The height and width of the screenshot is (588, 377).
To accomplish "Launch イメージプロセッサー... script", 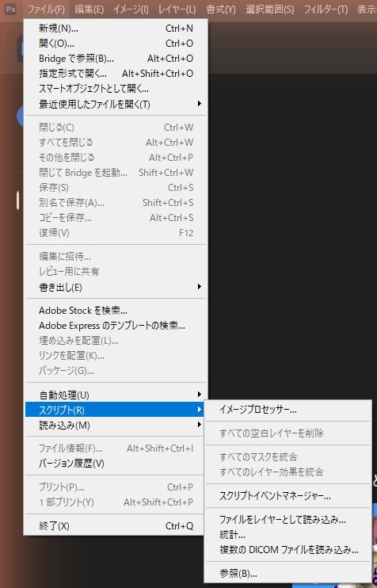I will tap(288, 410).
